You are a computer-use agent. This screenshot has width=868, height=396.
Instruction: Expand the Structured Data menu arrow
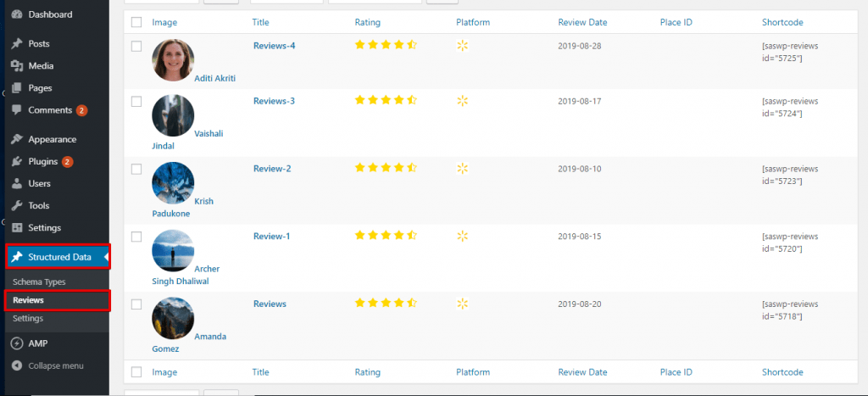[x=106, y=257]
